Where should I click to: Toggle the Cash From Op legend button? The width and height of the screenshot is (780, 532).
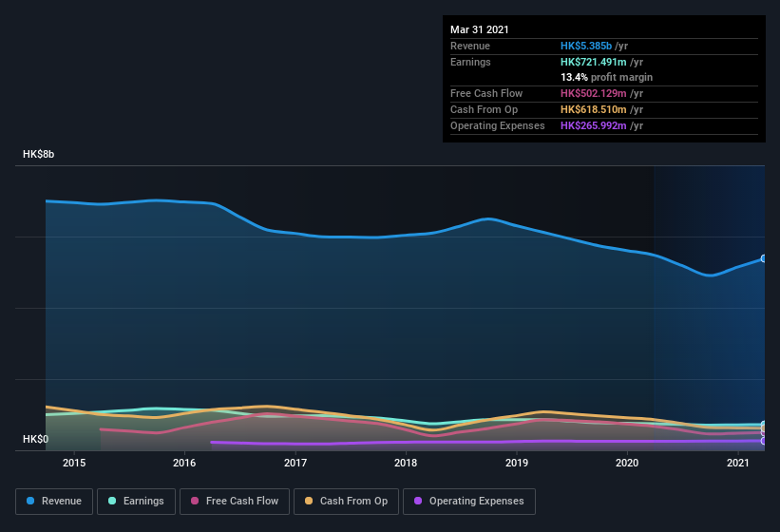click(346, 502)
